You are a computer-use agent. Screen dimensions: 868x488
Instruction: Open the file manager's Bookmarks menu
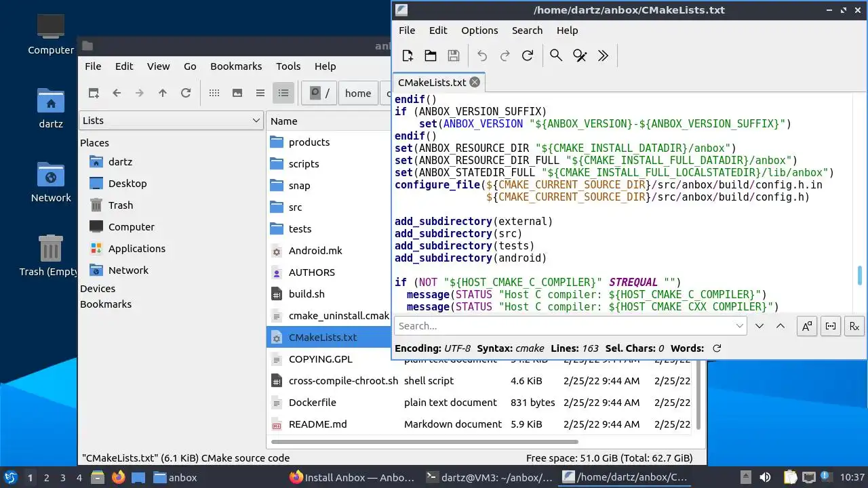(236, 66)
